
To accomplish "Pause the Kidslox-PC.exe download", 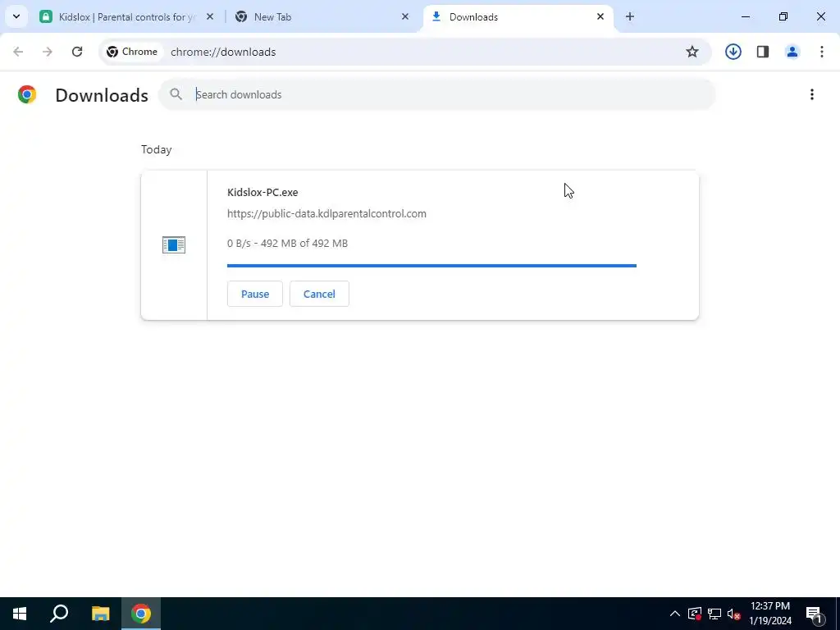I will (x=254, y=294).
